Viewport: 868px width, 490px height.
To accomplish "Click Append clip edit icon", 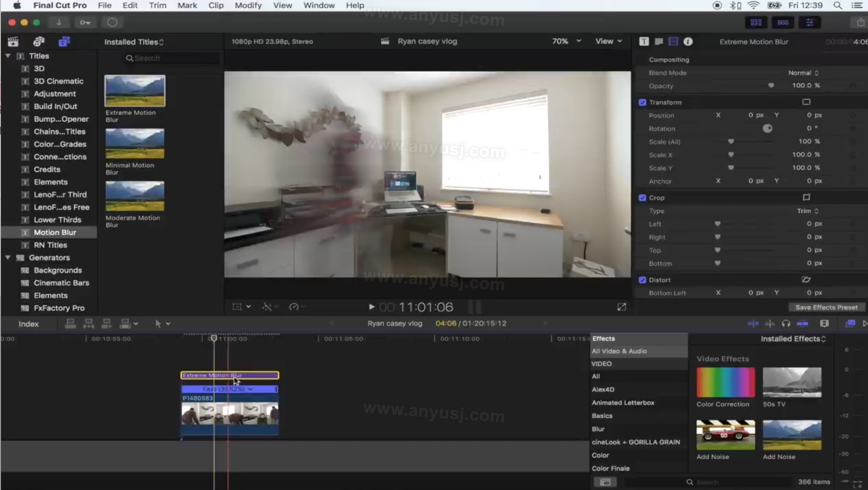I will pyautogui.click(x=106, y=324).
